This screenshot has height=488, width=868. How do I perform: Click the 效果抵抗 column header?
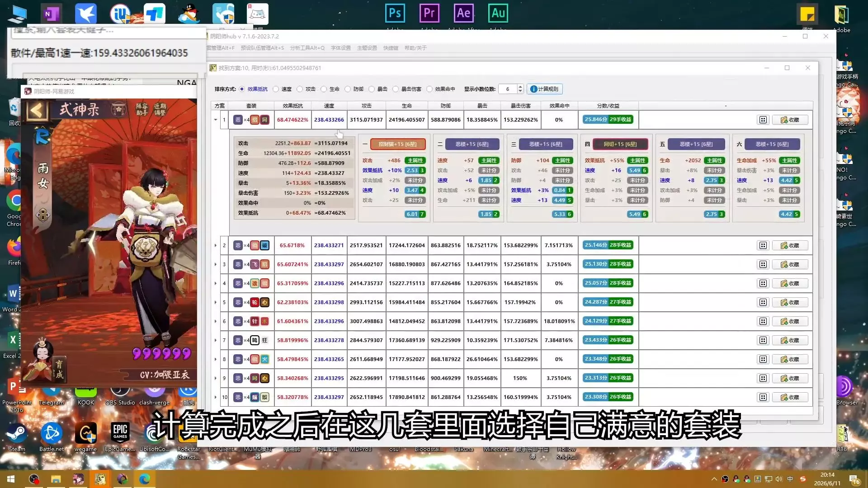coord(293,106)
